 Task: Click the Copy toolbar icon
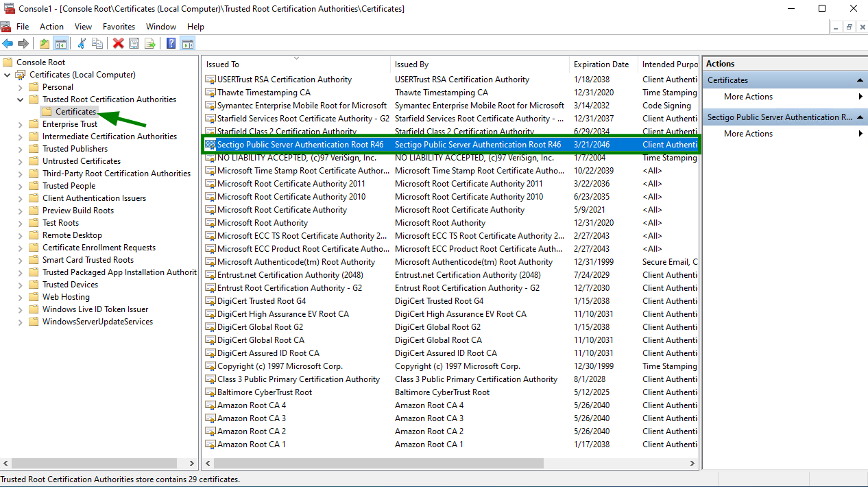point(97,44)
